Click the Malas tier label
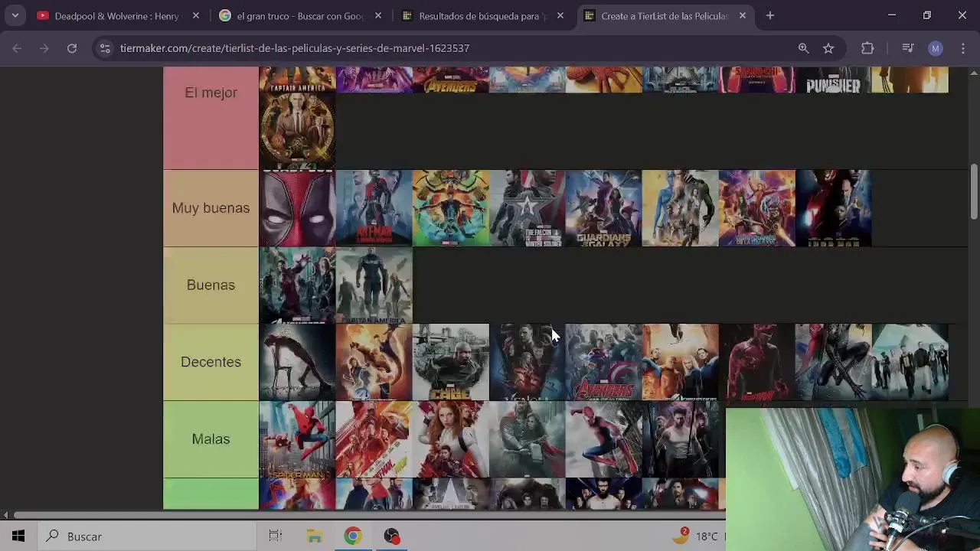The image size is (980, 551). [211, 439]
